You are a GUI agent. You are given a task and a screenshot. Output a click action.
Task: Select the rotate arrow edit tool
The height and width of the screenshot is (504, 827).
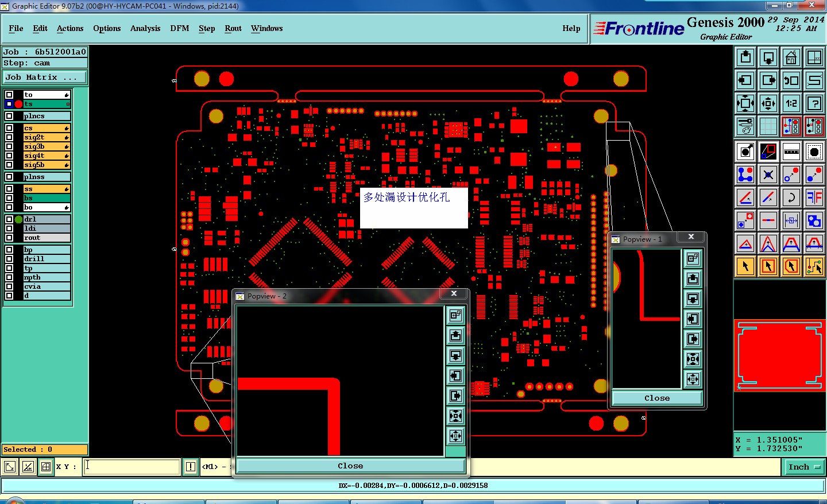pos(791,197)
